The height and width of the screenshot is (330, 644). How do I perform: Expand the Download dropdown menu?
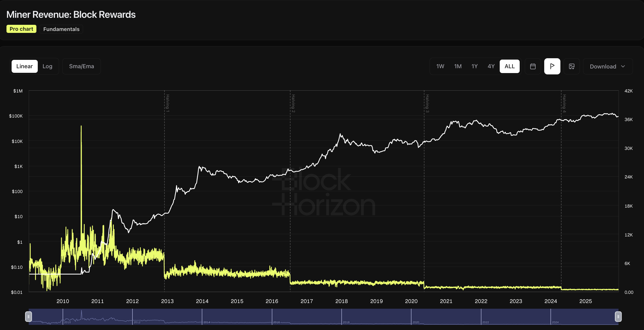603,66
